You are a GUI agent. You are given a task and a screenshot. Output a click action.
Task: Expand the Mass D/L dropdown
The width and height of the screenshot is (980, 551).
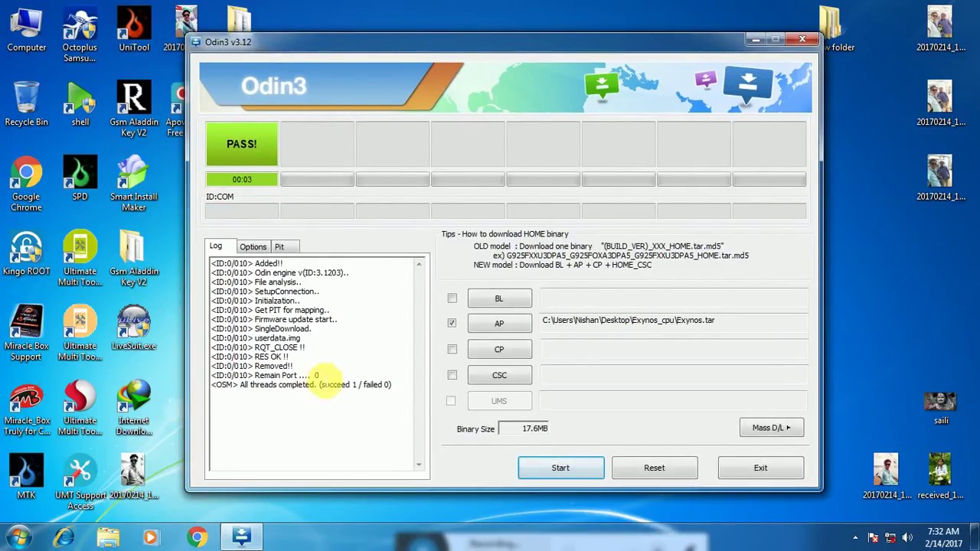[772, 428]
